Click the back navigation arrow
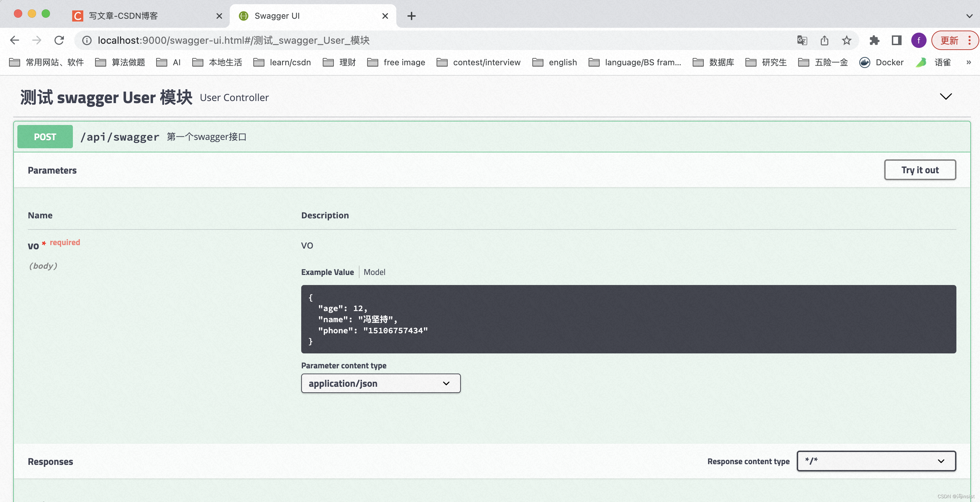Viewport: 980px width, 502px height. [x=15, y=40]
